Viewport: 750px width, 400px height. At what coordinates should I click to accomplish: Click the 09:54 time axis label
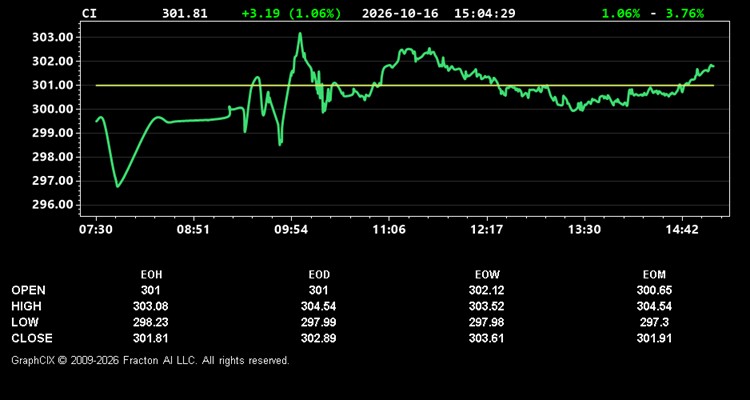point(291,230)
